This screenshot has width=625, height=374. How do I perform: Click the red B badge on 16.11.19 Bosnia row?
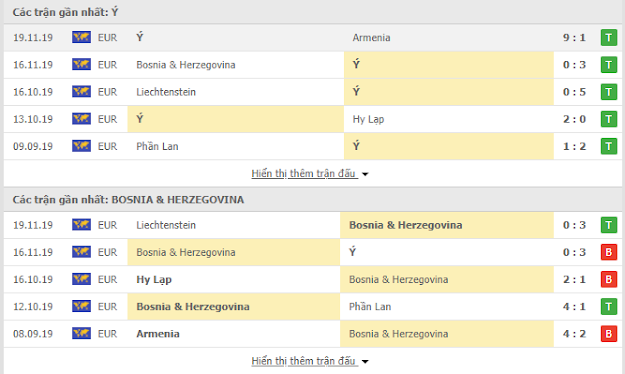[609, 252]
